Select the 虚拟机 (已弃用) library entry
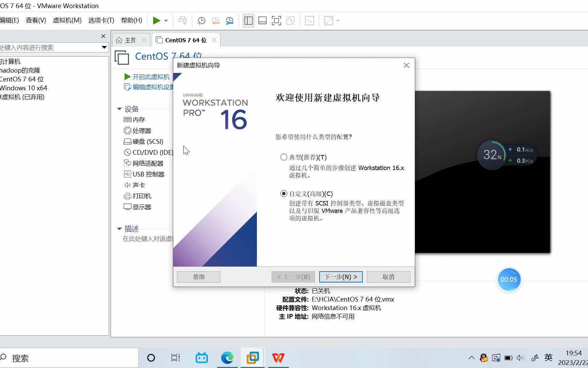The width and height of the screenshot is (588, 368). point(22,97)
